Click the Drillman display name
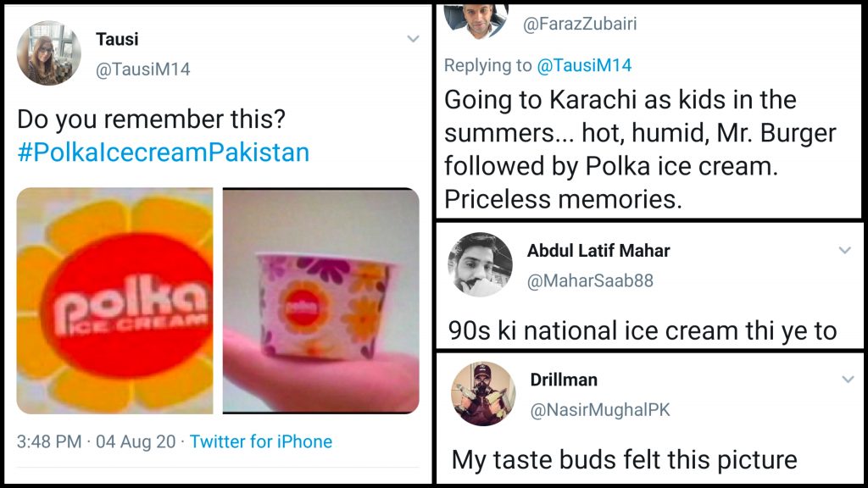Screen dimensions: 868x488 (x=565, y=380)
